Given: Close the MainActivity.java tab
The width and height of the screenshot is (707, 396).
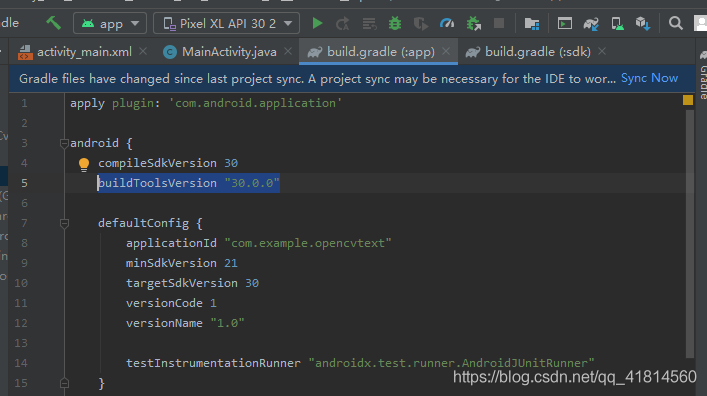Looking at the screenshot, I should pyautogui.click(x=288, y=51).
